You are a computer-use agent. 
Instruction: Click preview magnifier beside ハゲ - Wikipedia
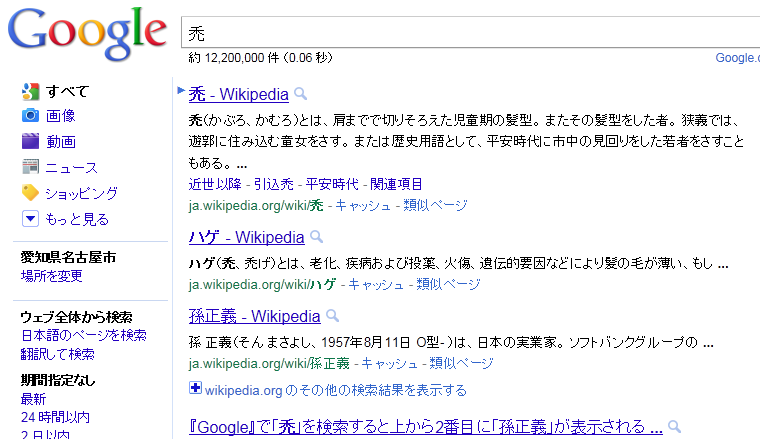316,236
